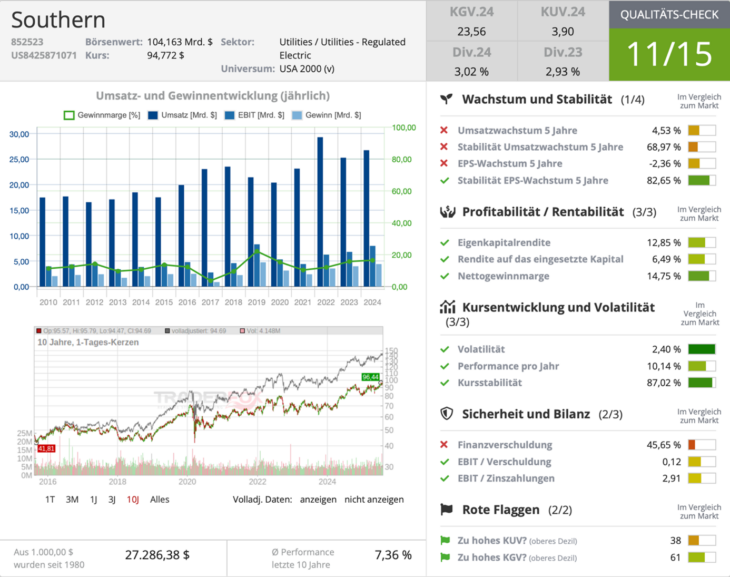
Task: Select the 10J chart timeframe
Action: coord(133,499)
